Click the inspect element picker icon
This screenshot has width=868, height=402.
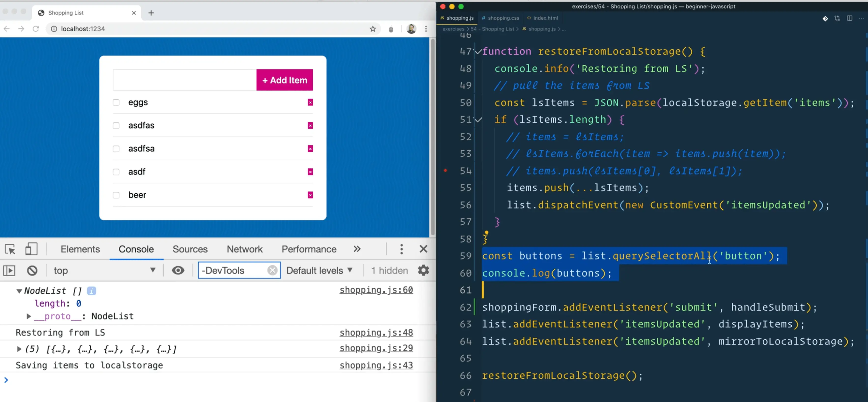click(x=10, y=249)
